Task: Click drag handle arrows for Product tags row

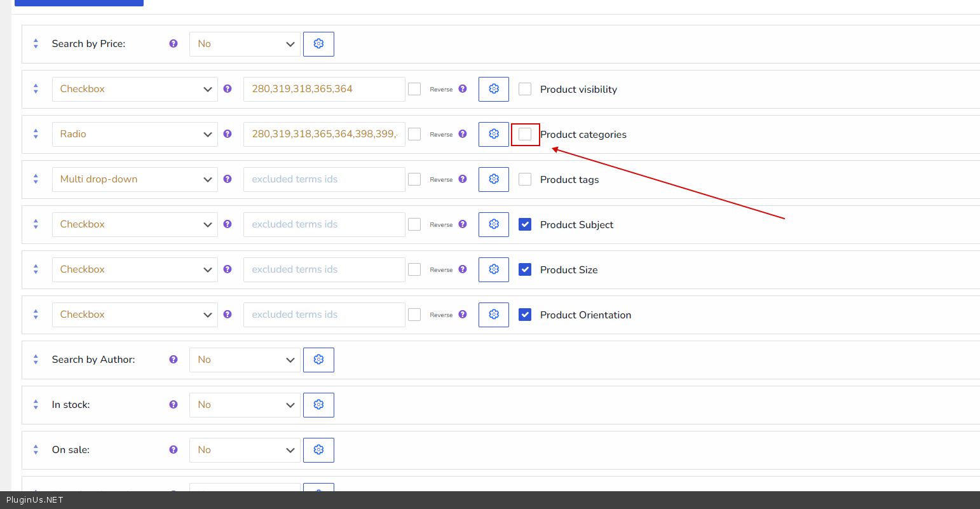Action: [36, 179]
